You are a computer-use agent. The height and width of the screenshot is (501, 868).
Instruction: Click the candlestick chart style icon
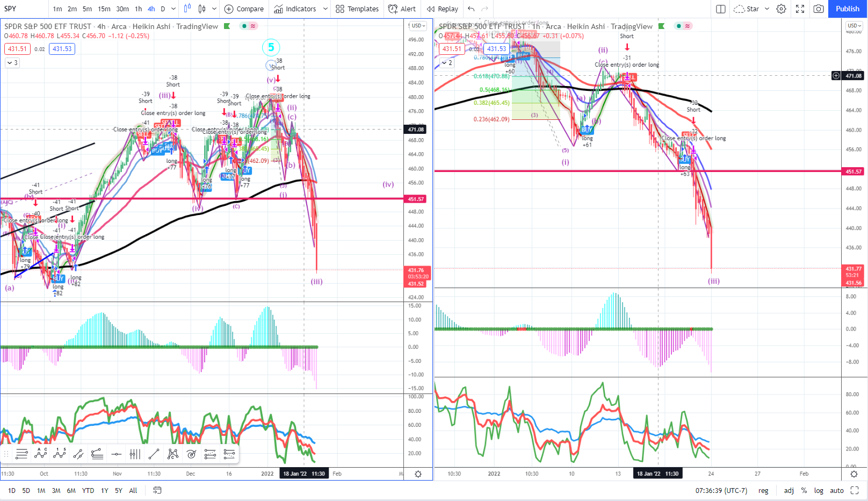coord(202,9)
